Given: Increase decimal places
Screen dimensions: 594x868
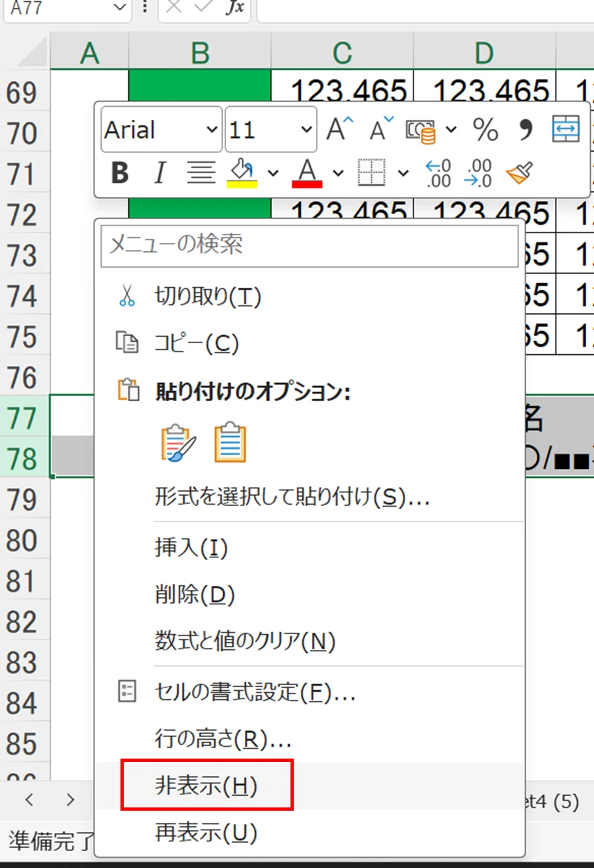Looking at the screenshot, I should [438, 173].
